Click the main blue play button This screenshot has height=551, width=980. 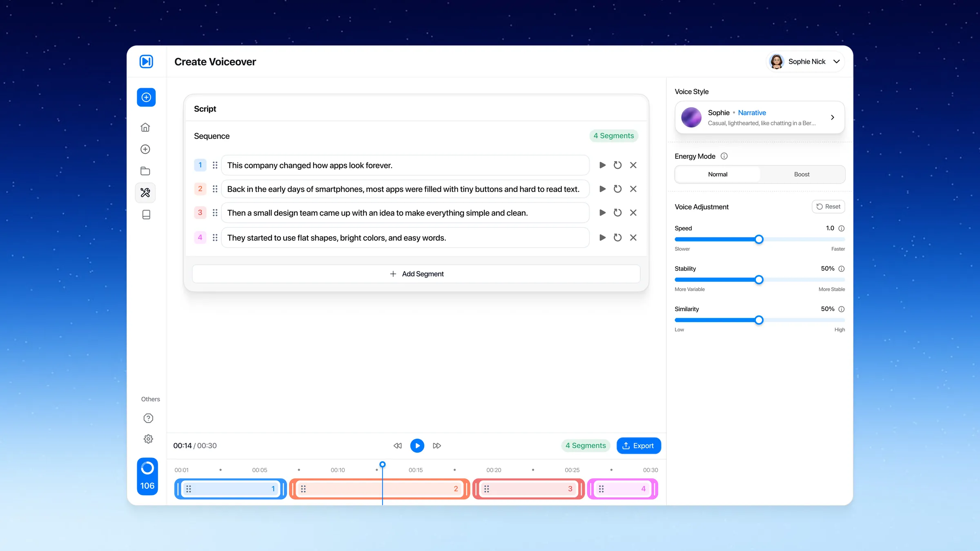coord(417,446)
